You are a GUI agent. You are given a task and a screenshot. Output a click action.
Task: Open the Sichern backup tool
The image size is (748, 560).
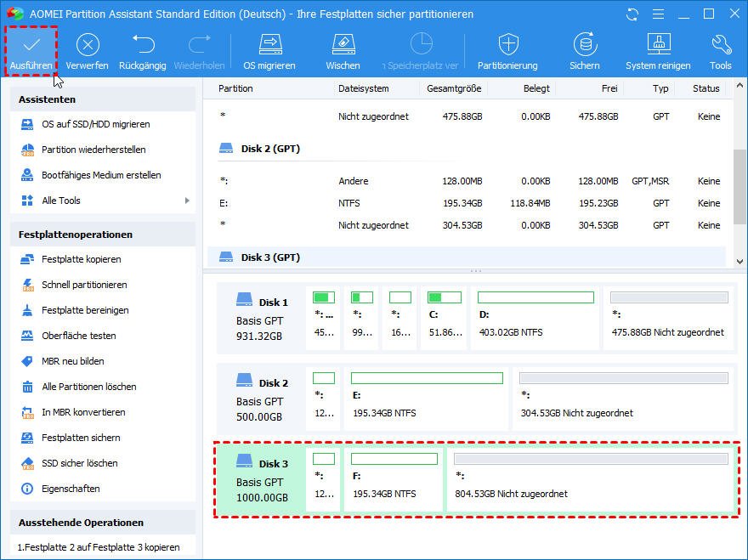pos(585,45)
